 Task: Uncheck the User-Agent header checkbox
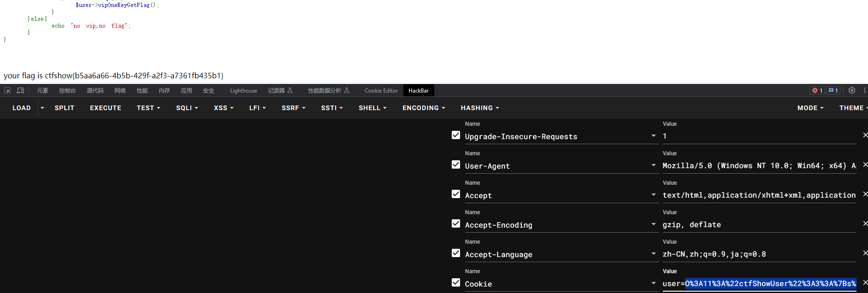(x=456, y=164)
